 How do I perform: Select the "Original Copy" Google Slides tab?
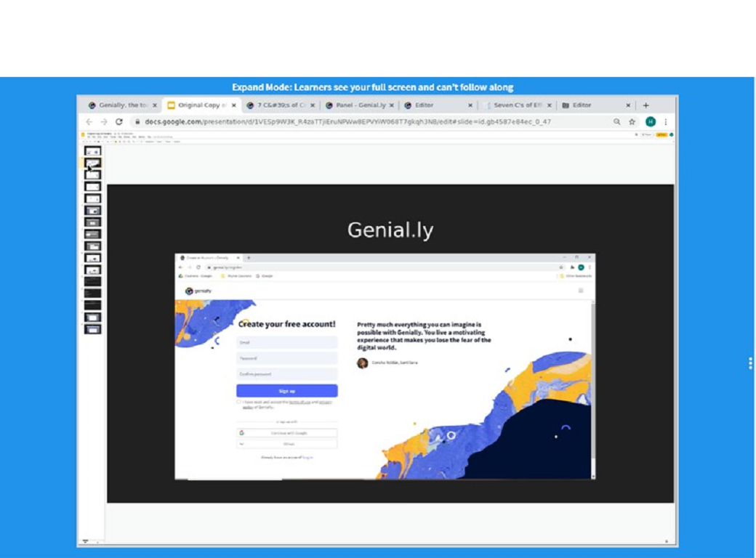pos(201,105)
